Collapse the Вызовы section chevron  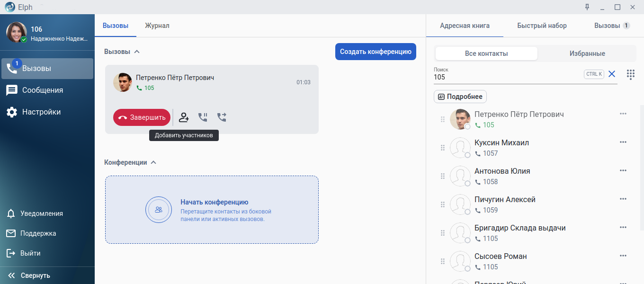pos(137,52)
